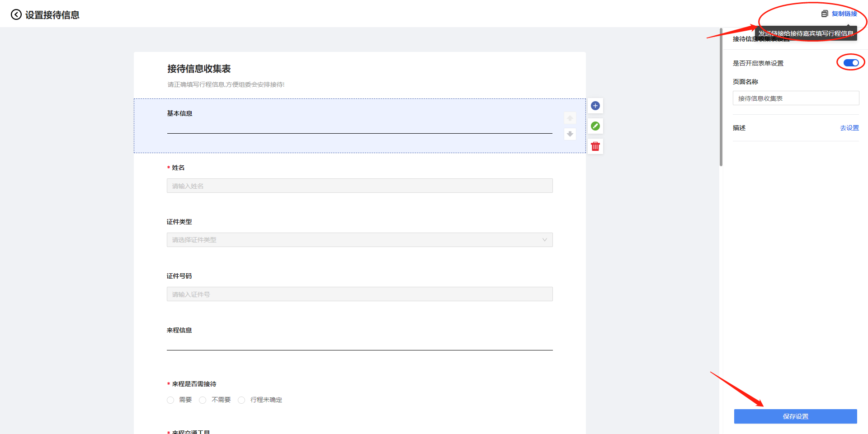Choose the 行程未确定 radio option
Viewport: 868px width, 434px height.
coord(242,400)
